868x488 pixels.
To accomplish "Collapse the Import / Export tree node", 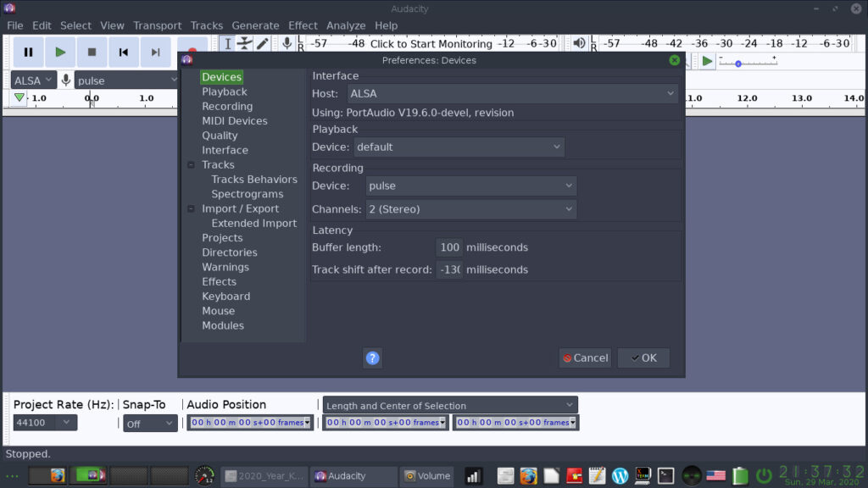I will [191, 208].
